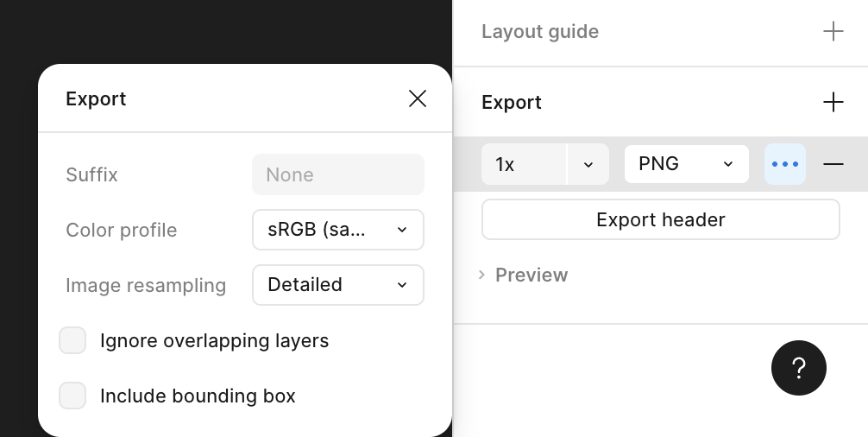Expand the Preview section chevron

pos(481,275)
